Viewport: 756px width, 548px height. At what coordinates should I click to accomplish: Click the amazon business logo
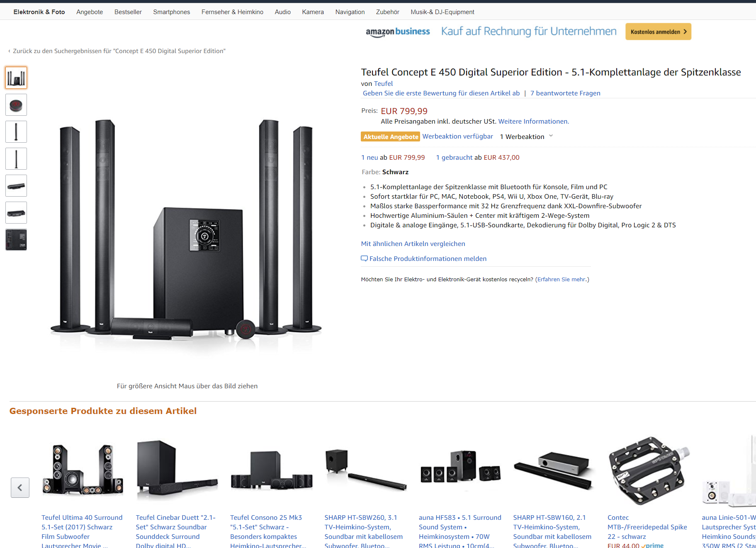[398, 32]
